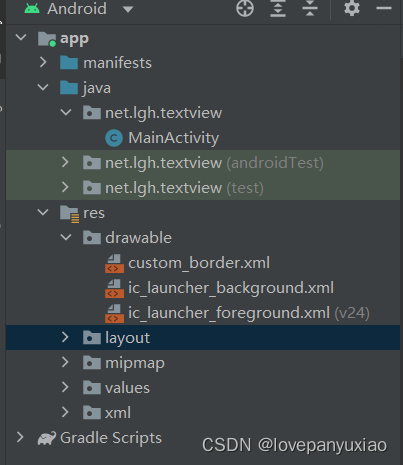Screen dimensions: 403x465
Task: Collapse the net.lgh.textview main package
Action: [x=66, y=112]
